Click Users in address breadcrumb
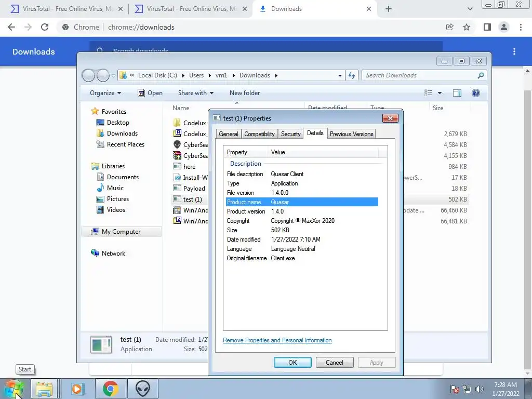Screen dimensions: 532x399 point(196,75)
